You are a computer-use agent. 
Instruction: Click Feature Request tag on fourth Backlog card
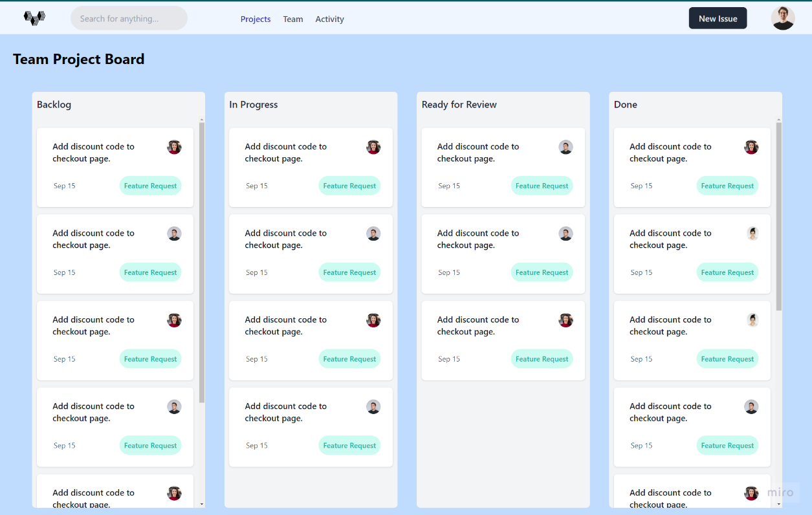pos(150,446)
